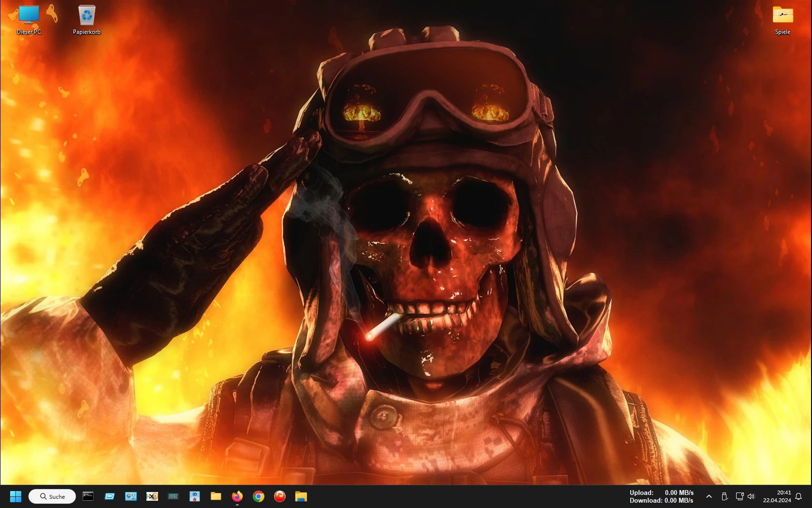Open the blue ID app in taskbar
The width and height of the screenshot is (812, 508).
(195, 496)
